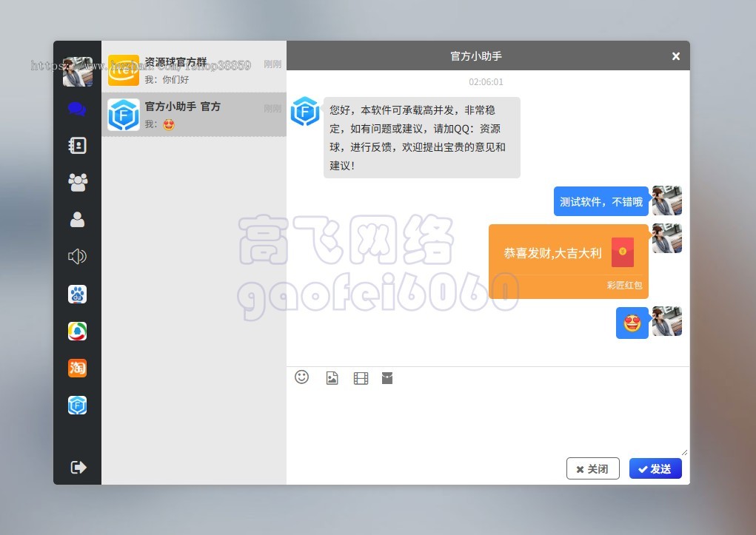Open the Tencent News bell icon
Viewport: 756px width, 535px height.
[x=77, y=331]
